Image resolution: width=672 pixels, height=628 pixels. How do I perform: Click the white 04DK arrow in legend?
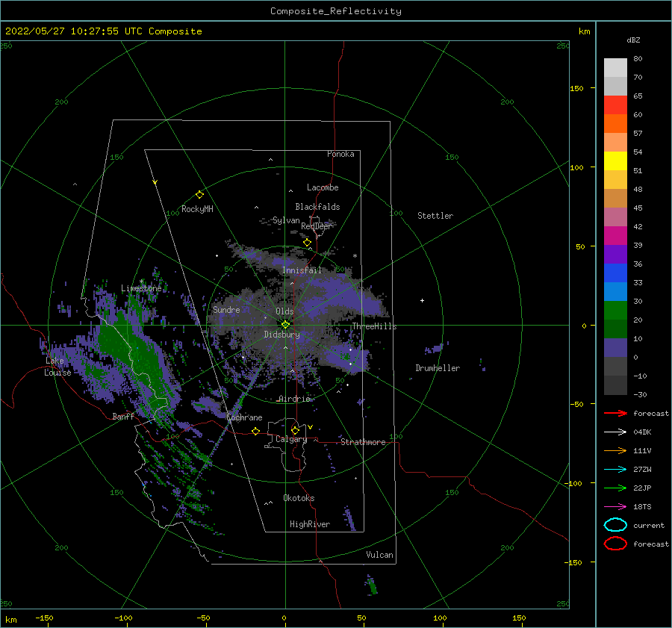pyautogui.click(x=615, y=432)
